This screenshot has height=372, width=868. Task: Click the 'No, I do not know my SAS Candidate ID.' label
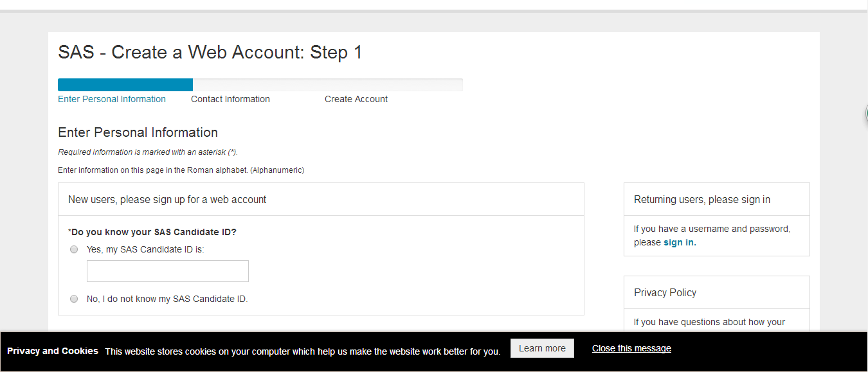click(x=167, y=299)
